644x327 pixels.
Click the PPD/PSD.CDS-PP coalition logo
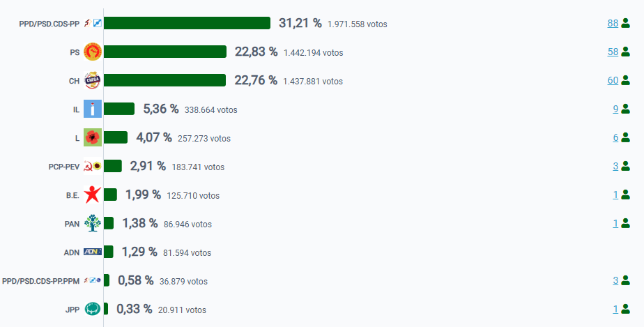click(x=92, y=23)
